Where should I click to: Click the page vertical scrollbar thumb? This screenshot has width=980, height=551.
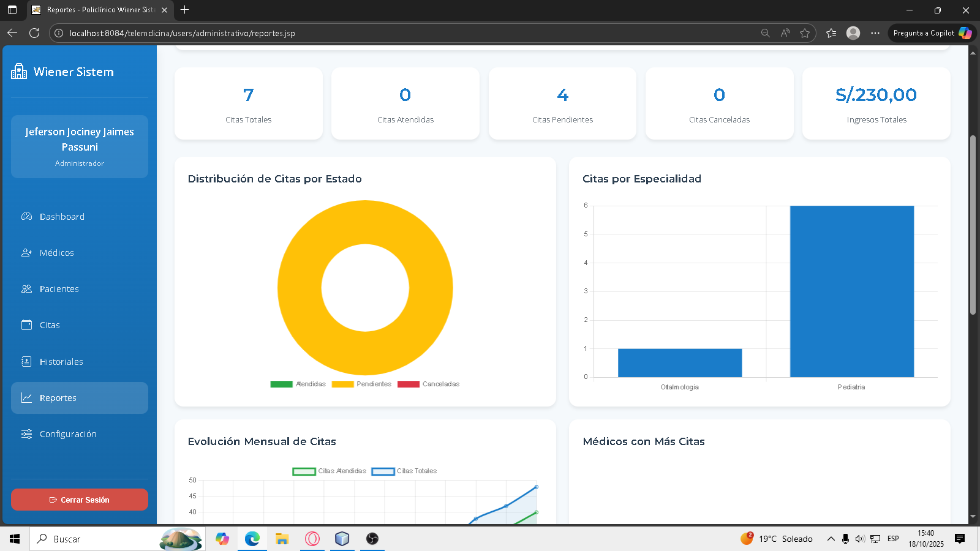(973, 225)
